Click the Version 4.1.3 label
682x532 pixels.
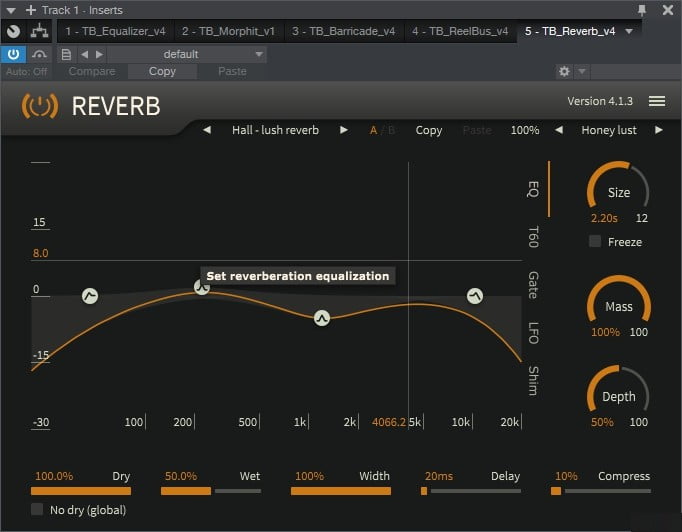[x=600, y=101]
